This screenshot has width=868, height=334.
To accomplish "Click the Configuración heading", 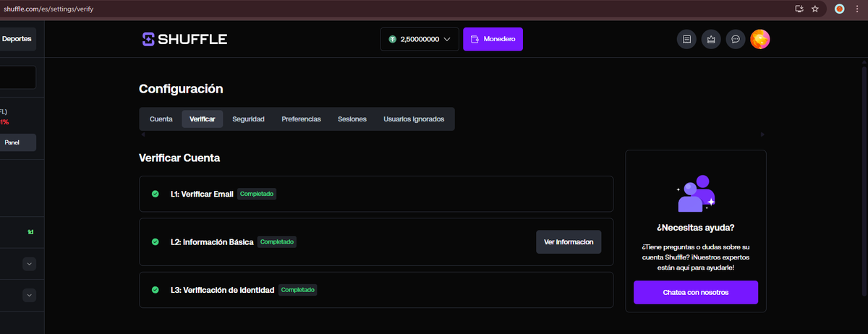I will click(x=181, y=89).
